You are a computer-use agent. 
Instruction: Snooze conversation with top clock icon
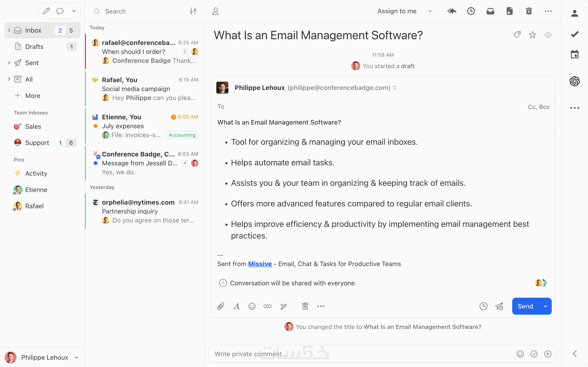pos(471,11)
